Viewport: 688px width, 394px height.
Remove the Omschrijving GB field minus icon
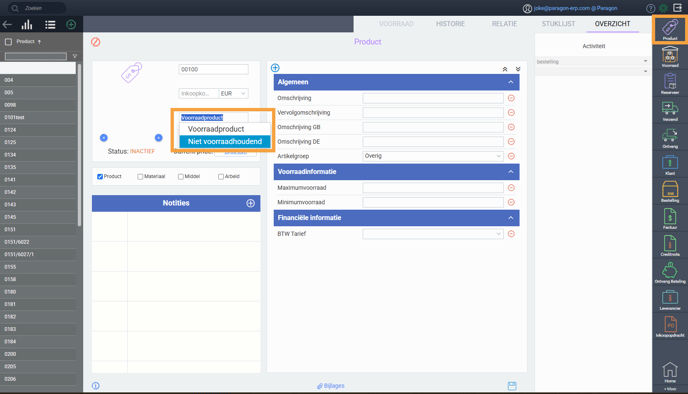(511, 127)
